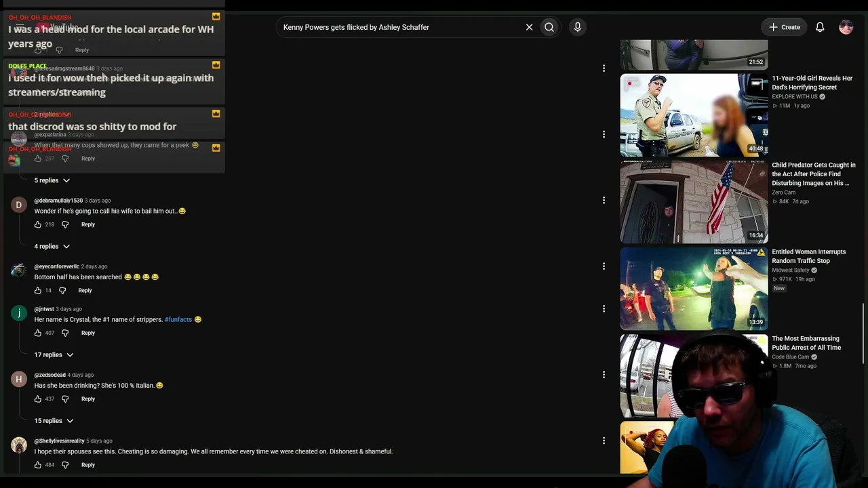
Task: Open the Zero Cam channel
Action: [784, 192]
